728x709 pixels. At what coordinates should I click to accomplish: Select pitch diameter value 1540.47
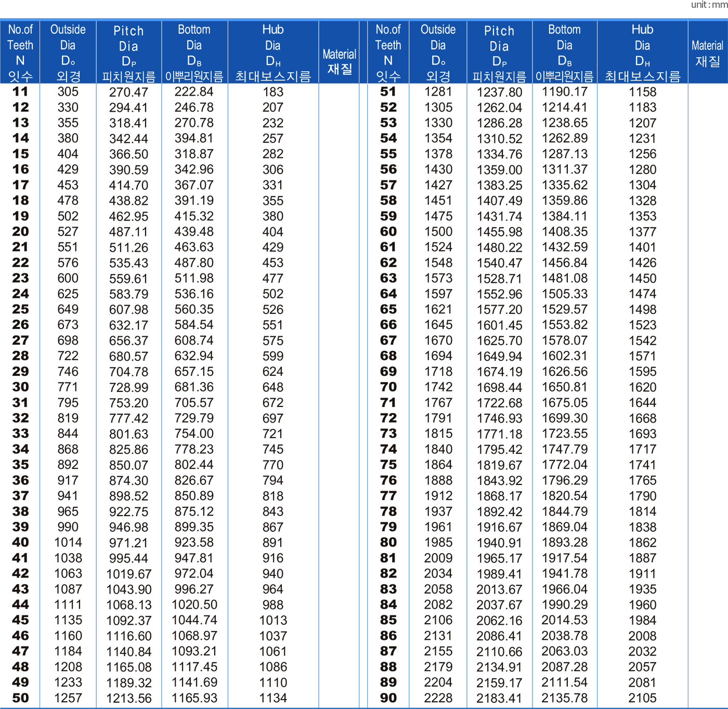[x=500, y=263]
